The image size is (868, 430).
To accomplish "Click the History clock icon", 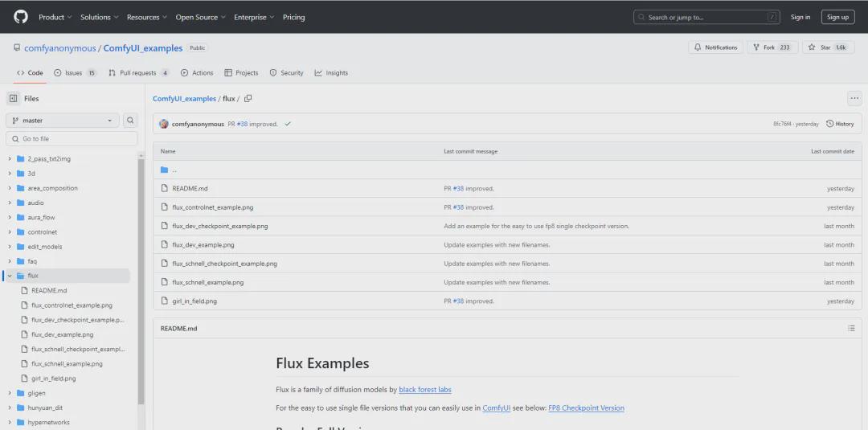I will click(x=830, y=124).
